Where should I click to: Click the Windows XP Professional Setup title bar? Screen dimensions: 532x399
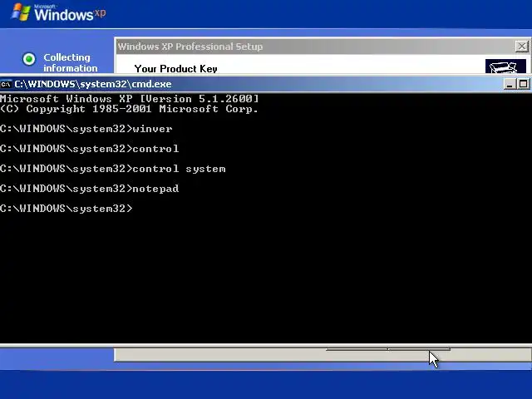323,47
